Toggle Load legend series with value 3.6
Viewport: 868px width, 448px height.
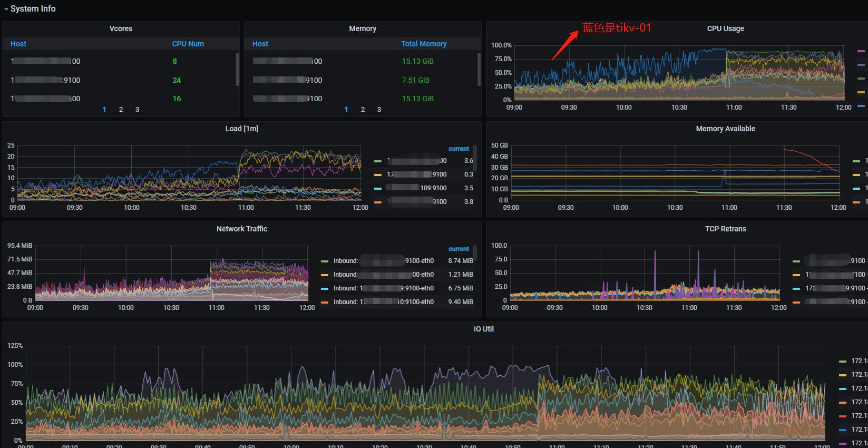click(x=416, y=161)
